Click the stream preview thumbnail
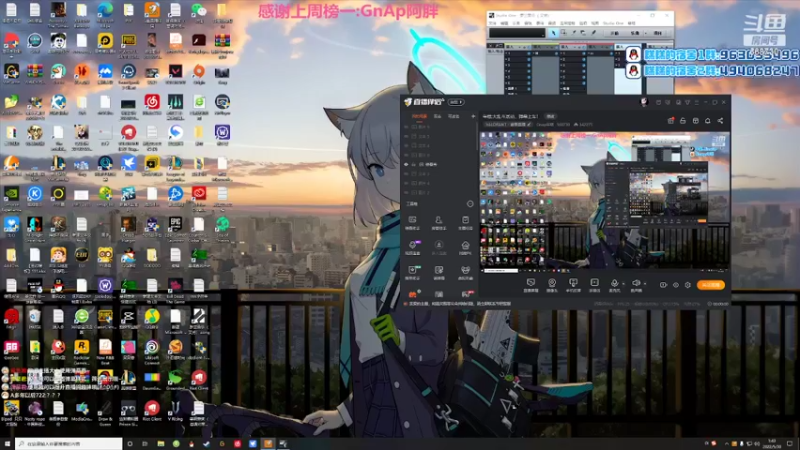Viewport: 800px width, 450px height. pyautogui.click(x=605, y=202)
